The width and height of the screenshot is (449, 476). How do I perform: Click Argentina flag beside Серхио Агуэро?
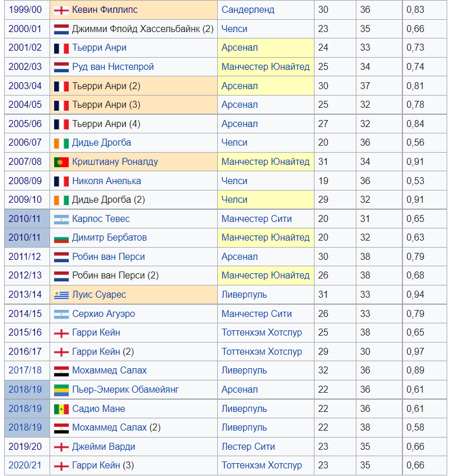tap(61, 315)
